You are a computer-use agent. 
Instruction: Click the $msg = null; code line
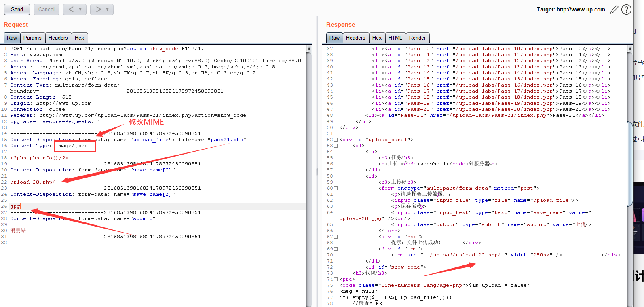click(359, 291)
